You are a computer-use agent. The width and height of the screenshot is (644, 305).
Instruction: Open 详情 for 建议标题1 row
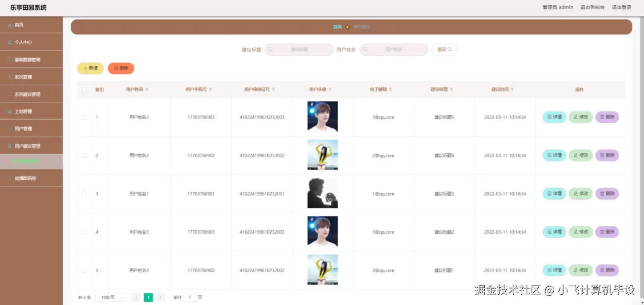coord(554,270)
